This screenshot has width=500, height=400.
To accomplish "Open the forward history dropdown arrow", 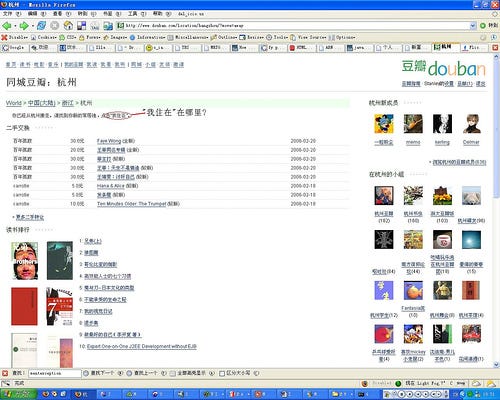I will [32, 26].
